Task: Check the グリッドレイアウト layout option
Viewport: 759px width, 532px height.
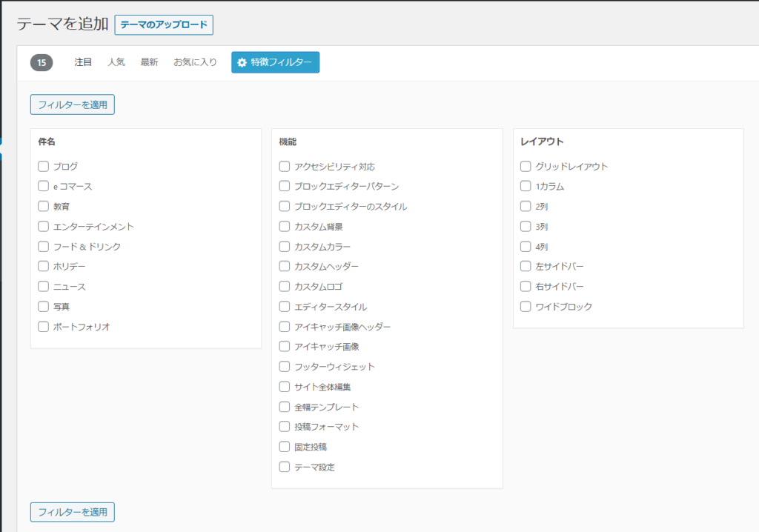Action: click(526, 167)
